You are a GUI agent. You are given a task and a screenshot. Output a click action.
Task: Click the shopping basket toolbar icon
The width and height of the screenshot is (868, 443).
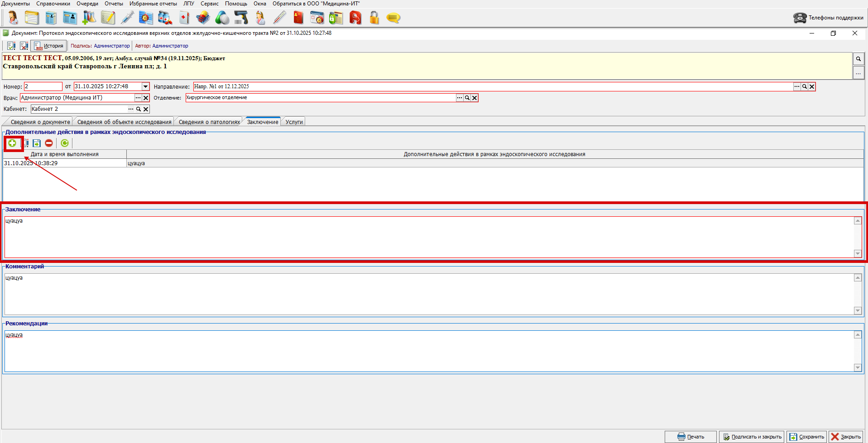203,18
